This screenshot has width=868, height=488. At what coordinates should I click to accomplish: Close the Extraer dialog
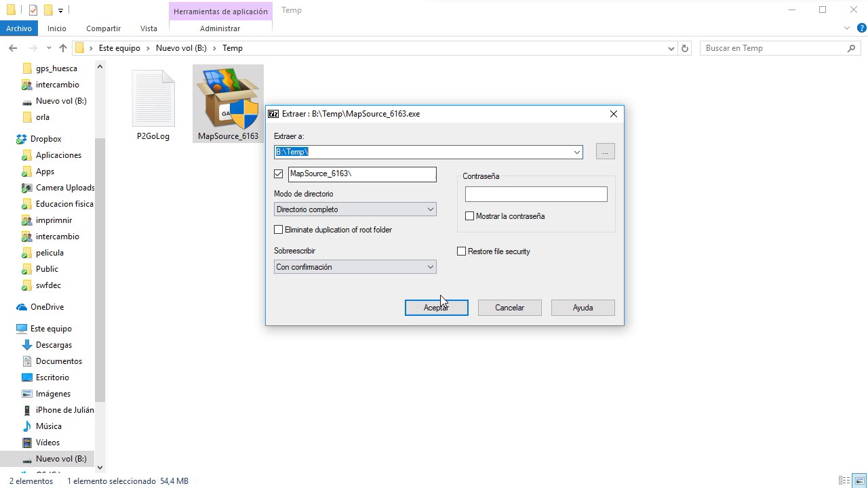click(614, 114)
